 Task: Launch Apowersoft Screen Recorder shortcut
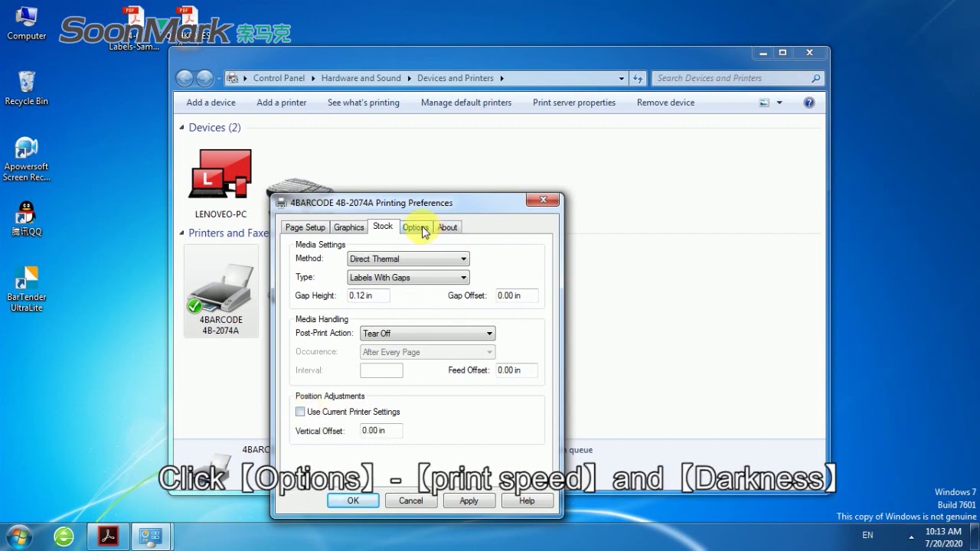pos(26,159)
